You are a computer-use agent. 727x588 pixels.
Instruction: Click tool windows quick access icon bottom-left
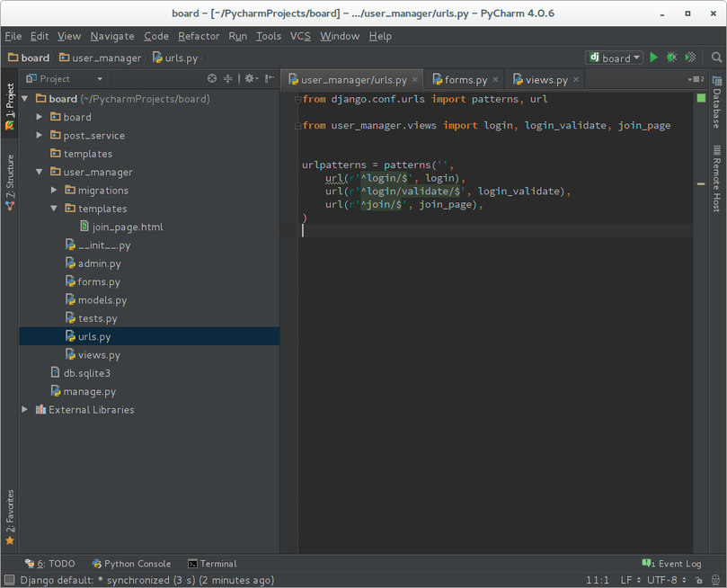click(9, 580)
